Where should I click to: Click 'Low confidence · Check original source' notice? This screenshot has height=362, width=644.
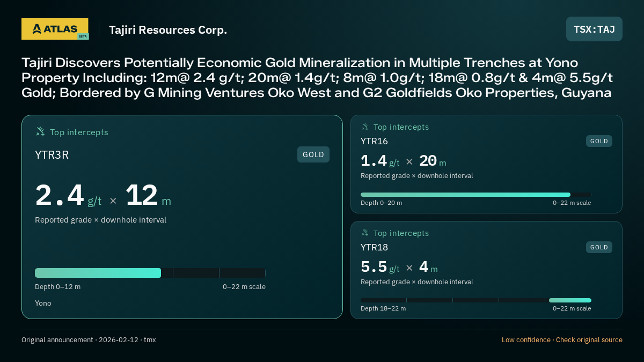tap(562, 340)
